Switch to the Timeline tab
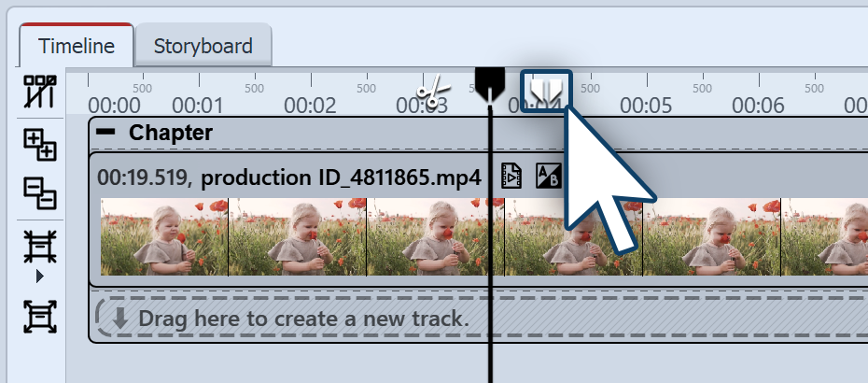 tap(77, 46)
